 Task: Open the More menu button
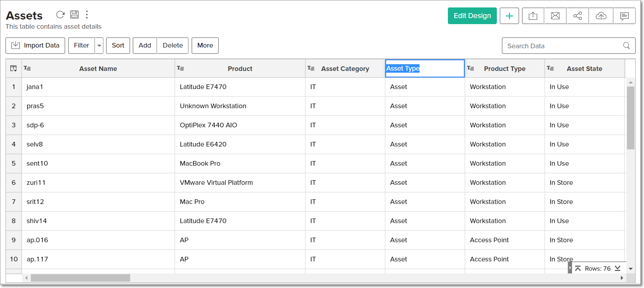[x=205, y=45]
